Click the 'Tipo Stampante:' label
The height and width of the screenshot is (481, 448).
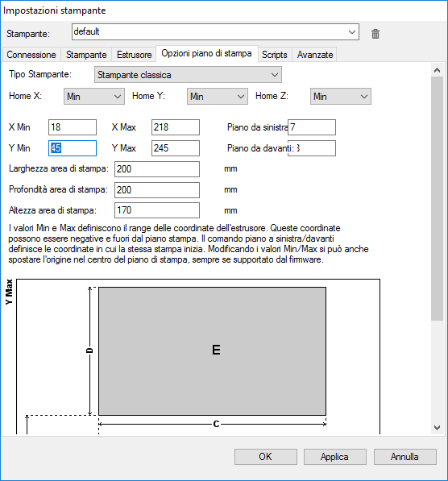40,74
